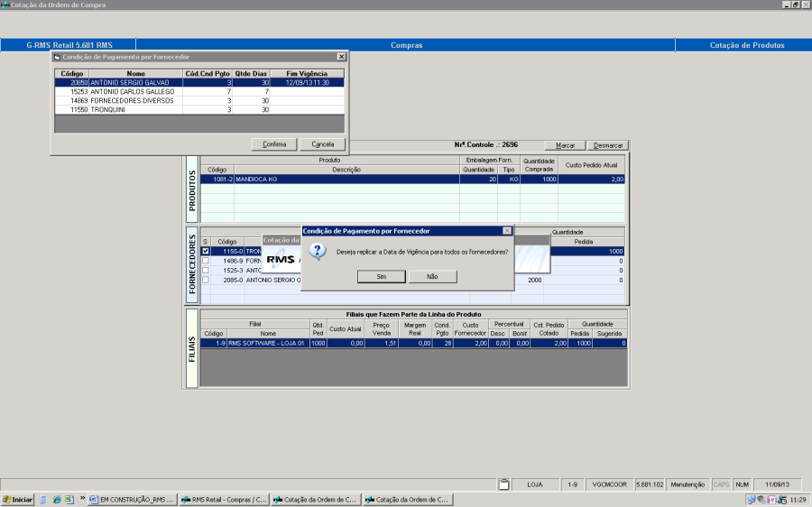
Task: Click the Manutenção status bar field
Action: 687,484
